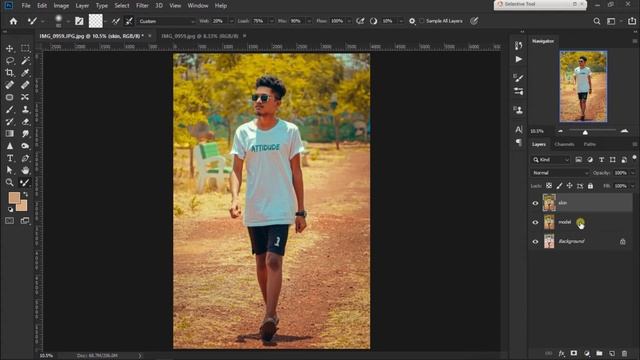
Task: Open the Custom brush combination dropdown
Action: pyautogui.click(x=167, y=21)
